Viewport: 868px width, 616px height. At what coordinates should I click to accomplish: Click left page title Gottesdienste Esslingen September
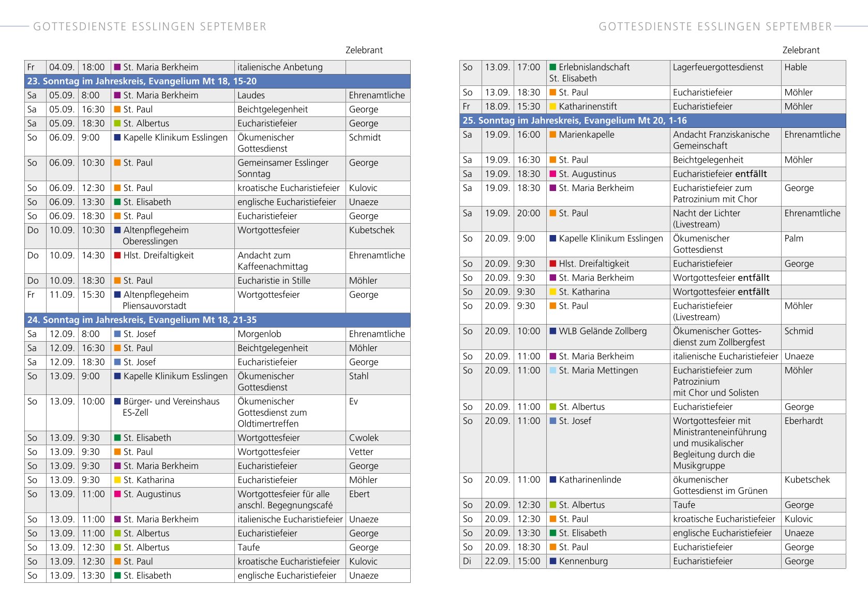coord(150,26)
